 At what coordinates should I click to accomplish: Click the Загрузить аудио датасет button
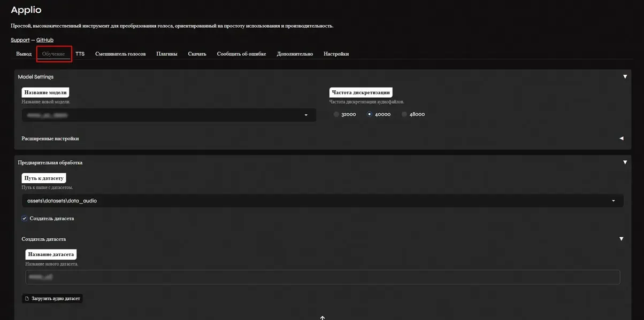coord(52,299)
